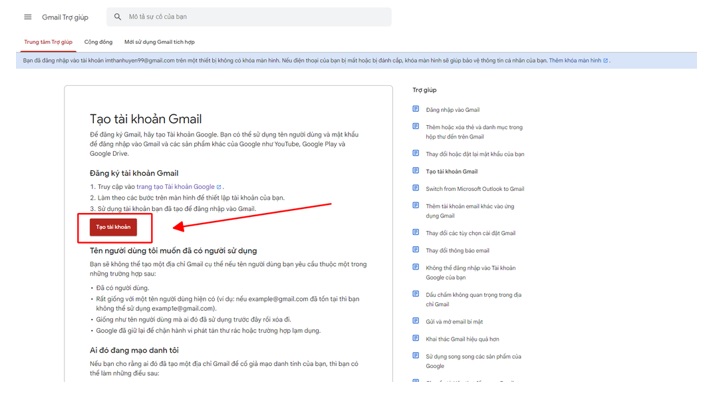Click article icon beside 'Tạo tài khoản Gmail'
Image resolution: width=724 pixels, height=400 pixels.
click(x=416, y=171)
